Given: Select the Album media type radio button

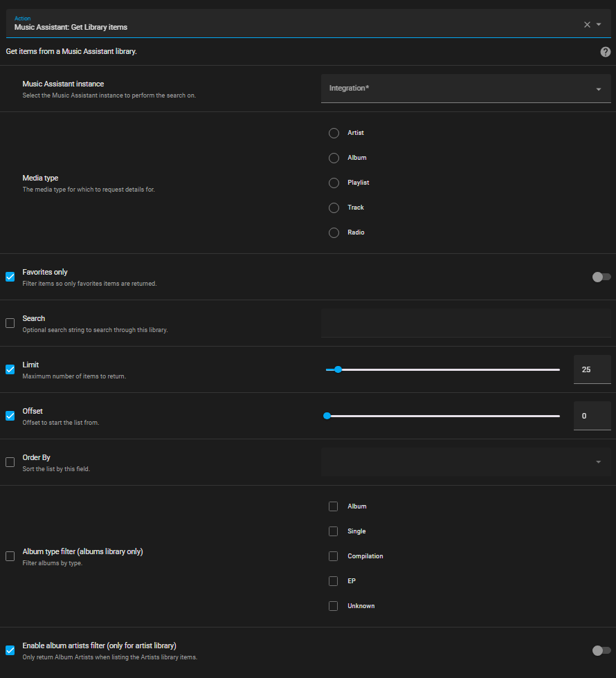Looking at the screenshot, I should [334, 158].
